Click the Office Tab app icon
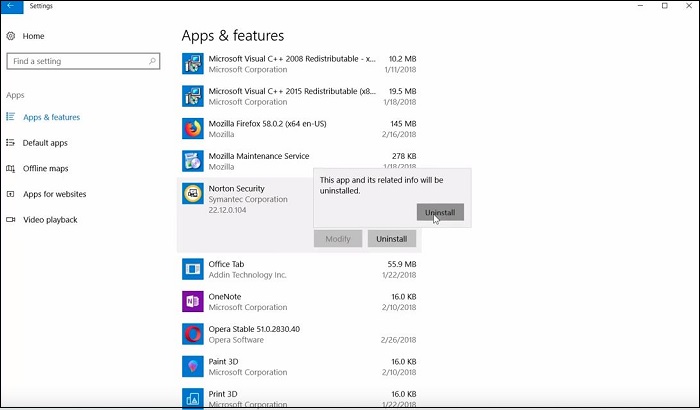The height and width of the screenshot is (410, 700). pyautogui.click(x=193, y=269)
